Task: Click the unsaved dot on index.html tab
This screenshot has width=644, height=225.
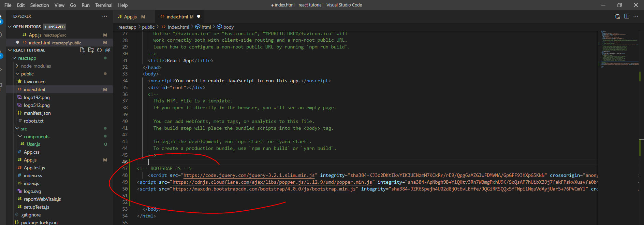Action: 199,16
